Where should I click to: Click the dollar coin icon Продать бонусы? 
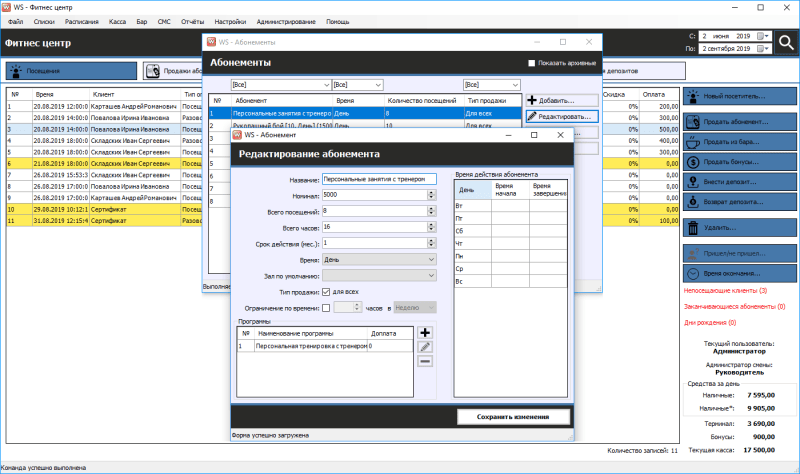click(691, 162)
